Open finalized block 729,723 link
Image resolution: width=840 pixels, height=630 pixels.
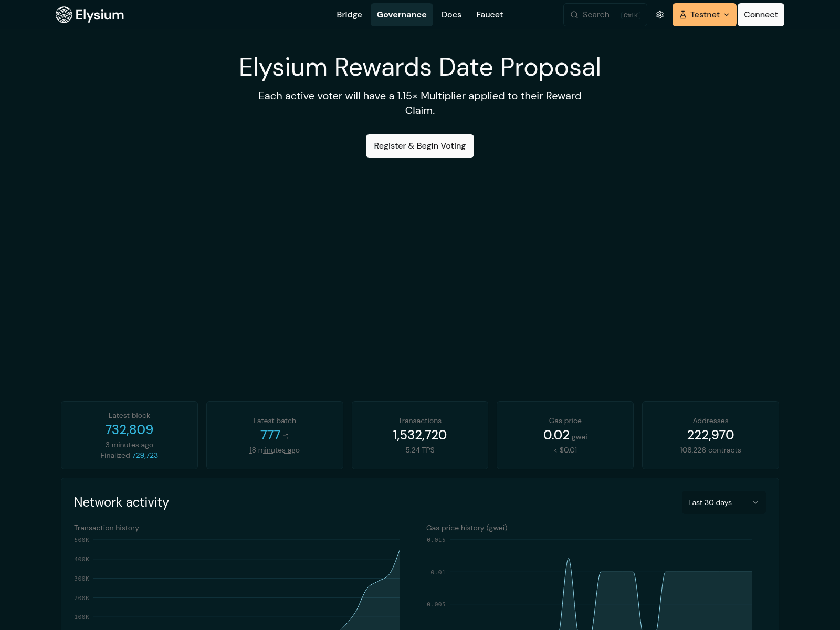coord(145,455)
